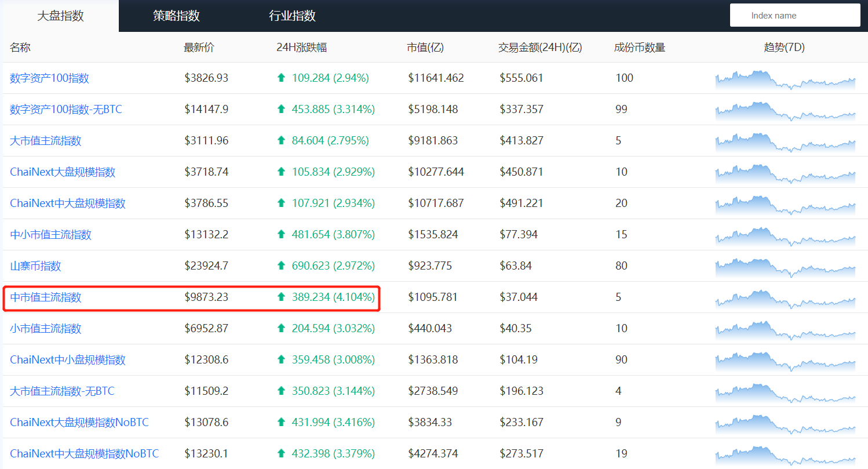
Task: Click the green up arrow beside 453.885
Action: click(282, 109)
